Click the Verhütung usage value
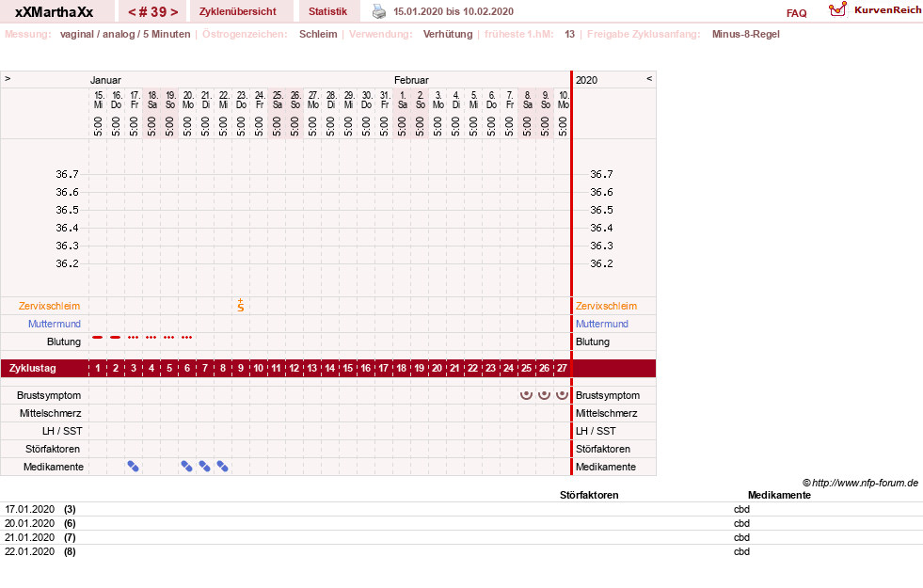This screenshot has width=923, height=588. point(448,34)
